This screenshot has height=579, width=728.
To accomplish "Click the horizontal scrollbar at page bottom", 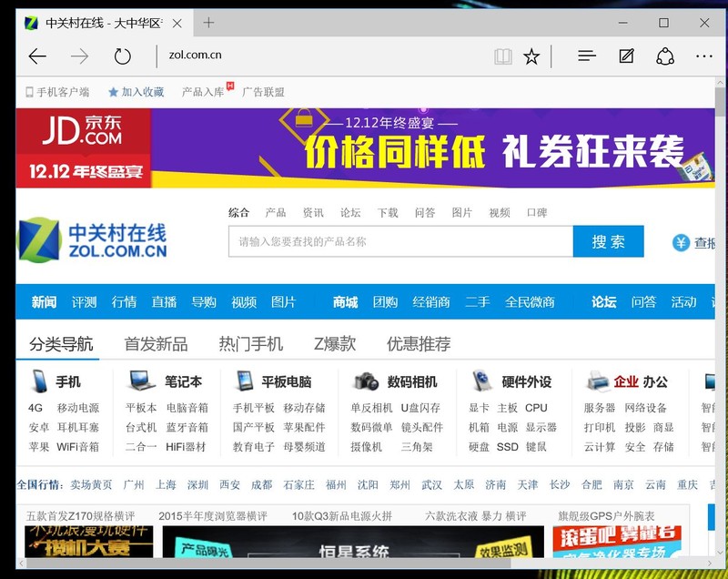I will pos(269,564).
